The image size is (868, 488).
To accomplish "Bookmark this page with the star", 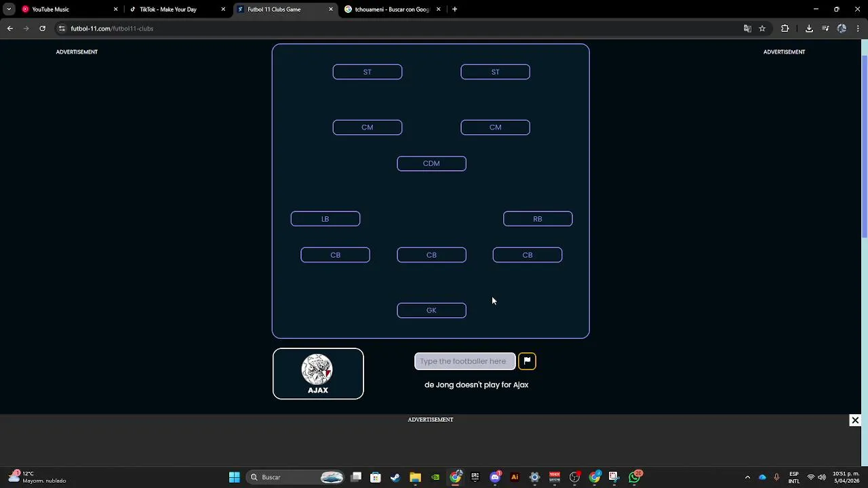I will [x=762, y=28].
